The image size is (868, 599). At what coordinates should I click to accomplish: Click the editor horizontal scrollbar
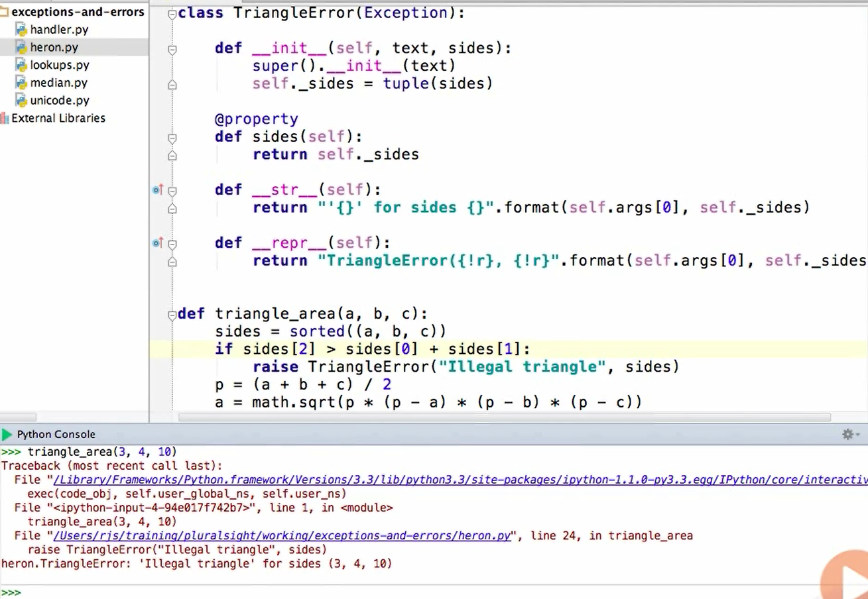click(504, 418)
